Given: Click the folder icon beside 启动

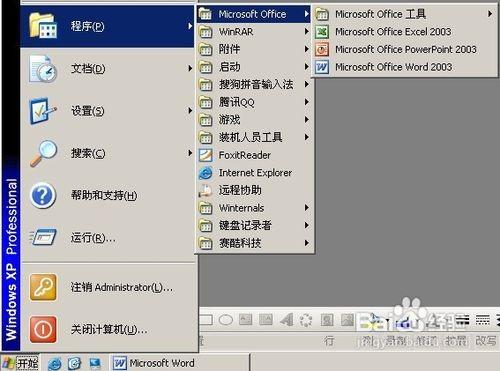Looking at the screenshot, I should coord(206,67).
